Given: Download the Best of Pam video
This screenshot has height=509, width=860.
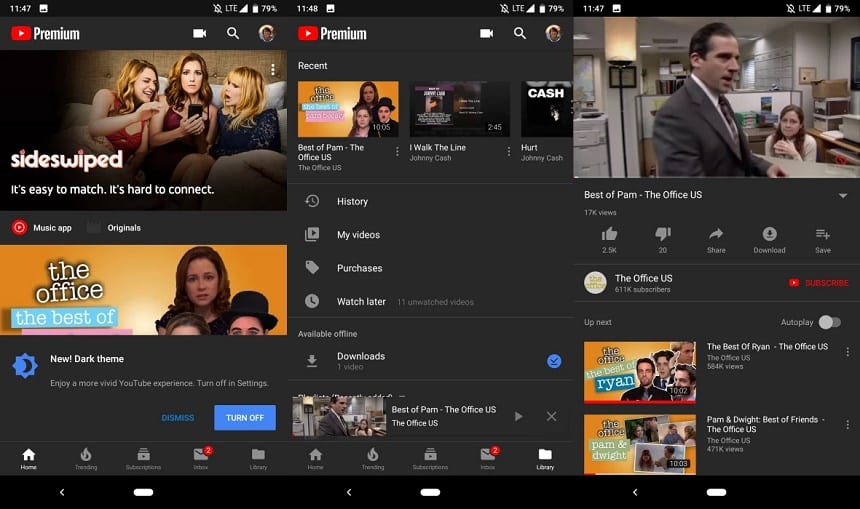Looking at the screenshot, I should click(x=769, y=234).
